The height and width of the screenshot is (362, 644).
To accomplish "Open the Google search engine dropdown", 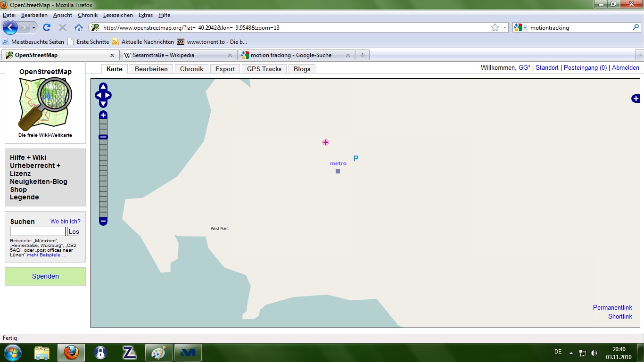I will pos(520,27).
